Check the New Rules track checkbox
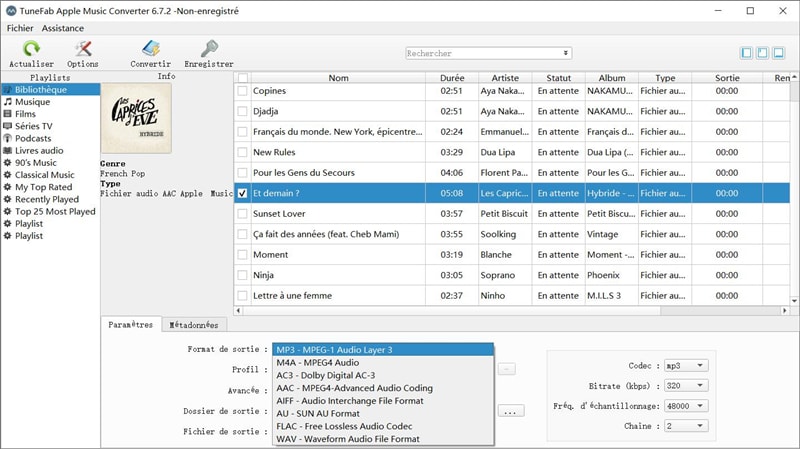The image size is (800, 449). pos(242,152)
